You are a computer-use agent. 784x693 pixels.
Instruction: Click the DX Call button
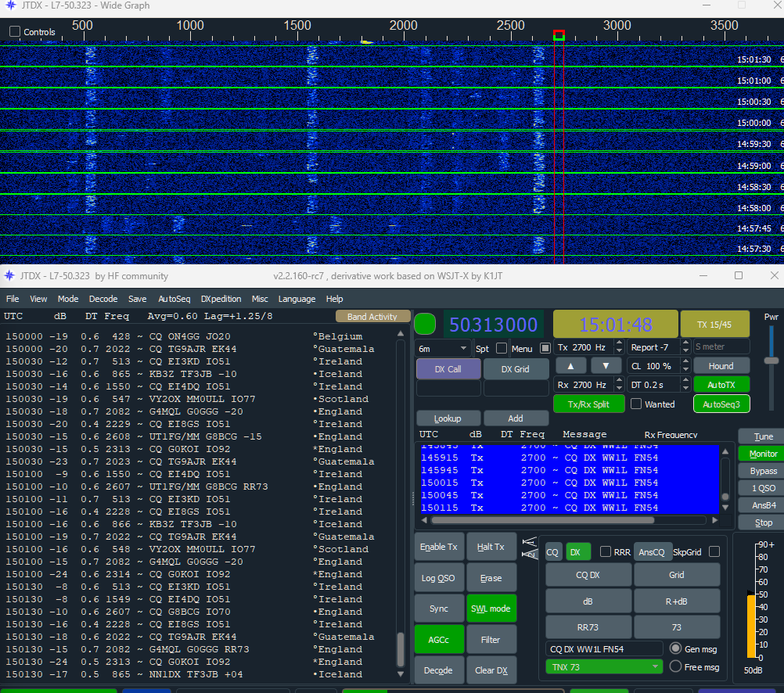tap(448, 369)
